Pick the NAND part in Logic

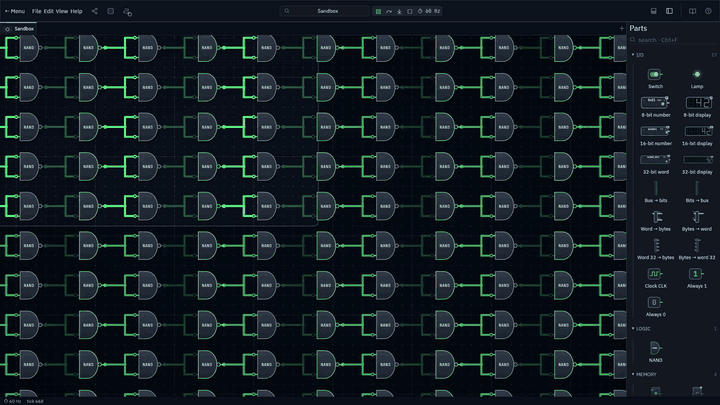[x=655, y=352]
